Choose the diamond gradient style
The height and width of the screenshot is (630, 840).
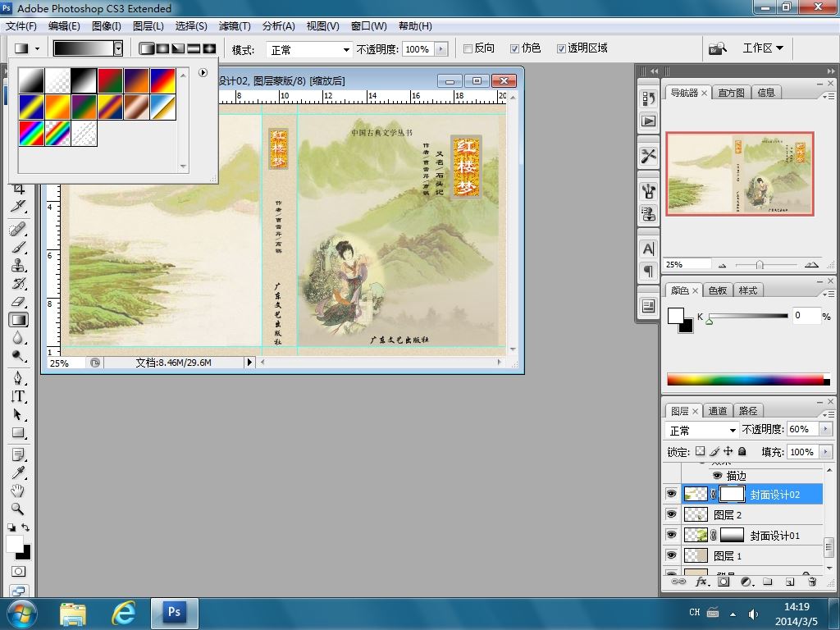pos(209,48)
